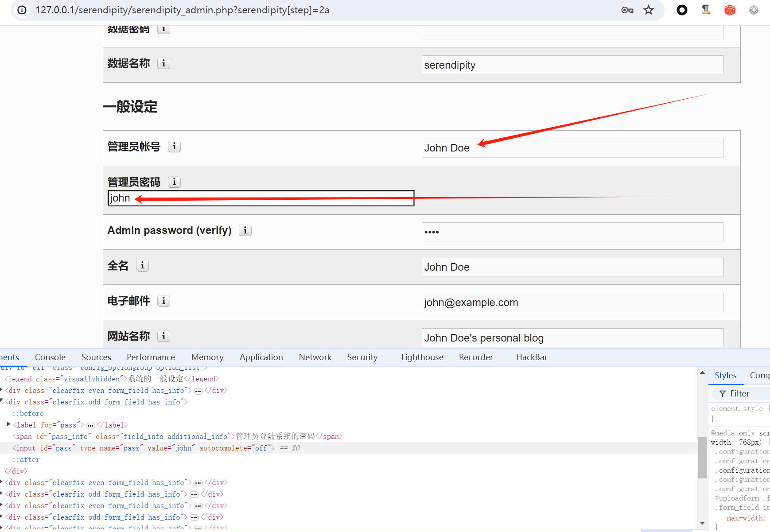
Task: Open the Security tab
Action: [362, 357]
